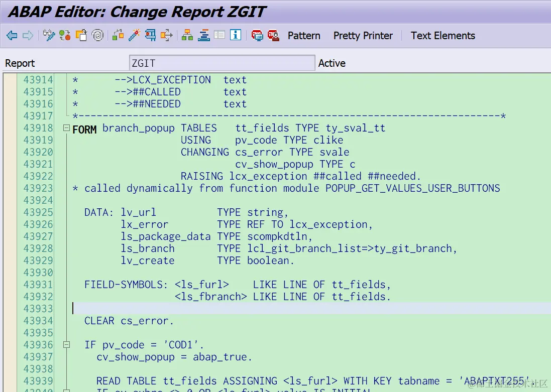551x392 pixels.
Task: Click 'scompkdtln' type name
Action: 277,236
